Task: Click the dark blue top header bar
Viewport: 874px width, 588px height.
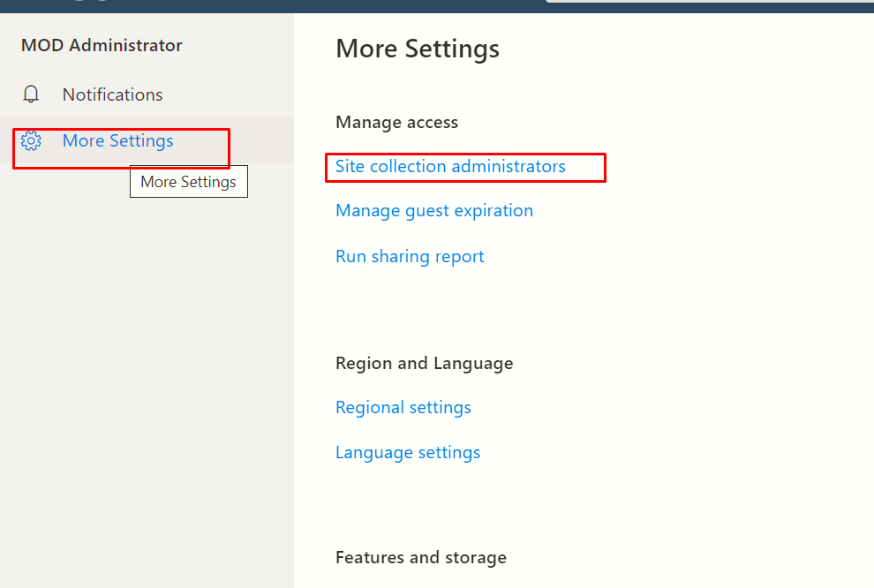Action: pos(273,6)
